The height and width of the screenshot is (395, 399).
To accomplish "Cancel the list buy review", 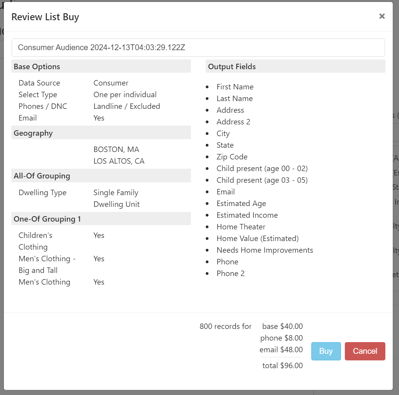I will pyautogui.click(x=365, y=351).
